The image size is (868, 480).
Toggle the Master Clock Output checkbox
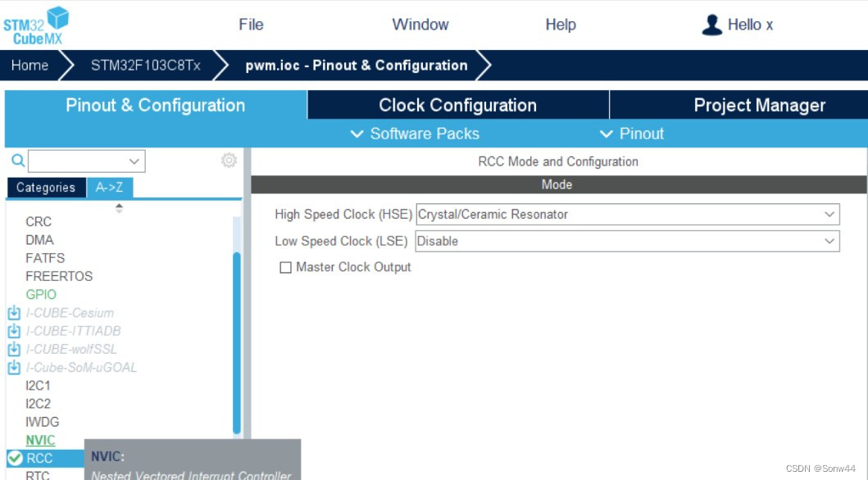coord(285,268)
